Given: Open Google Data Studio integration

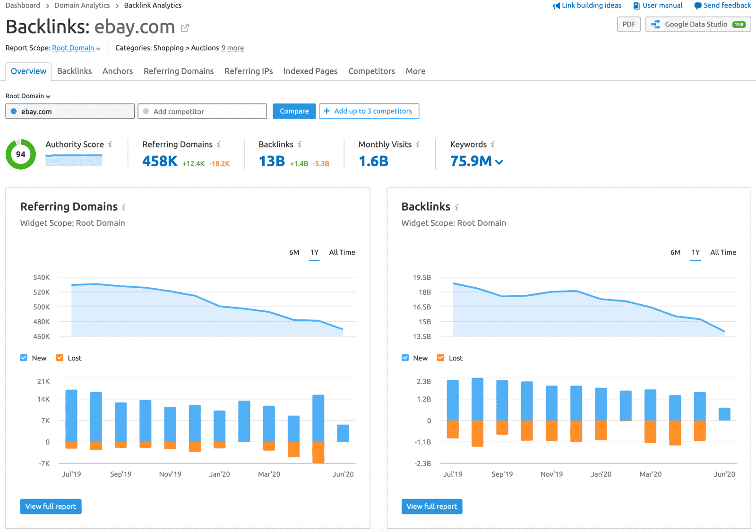Looking at the screenshot, I should point(698,24).
